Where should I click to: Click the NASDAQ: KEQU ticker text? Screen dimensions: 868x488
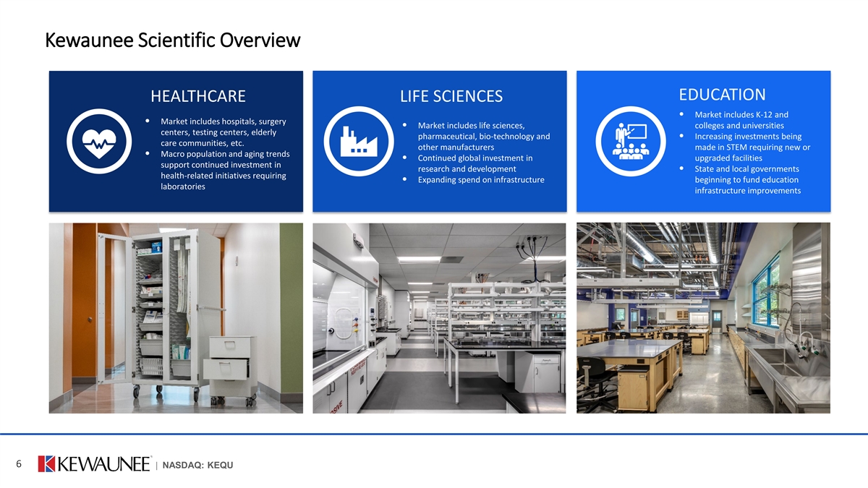[197, 464]
